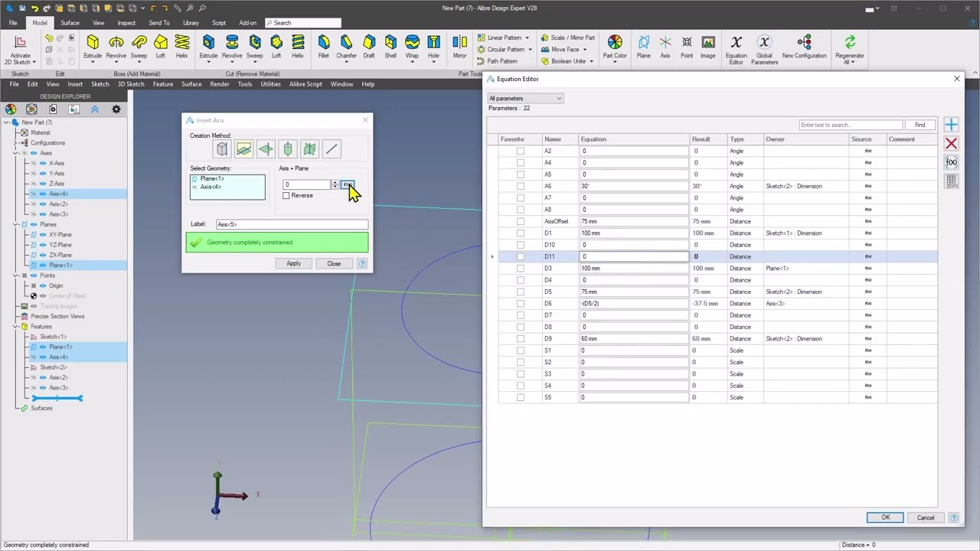The image size is (980, 551).
Task: Click the blue rollback bar in feature tree
Action: (57, 398)
